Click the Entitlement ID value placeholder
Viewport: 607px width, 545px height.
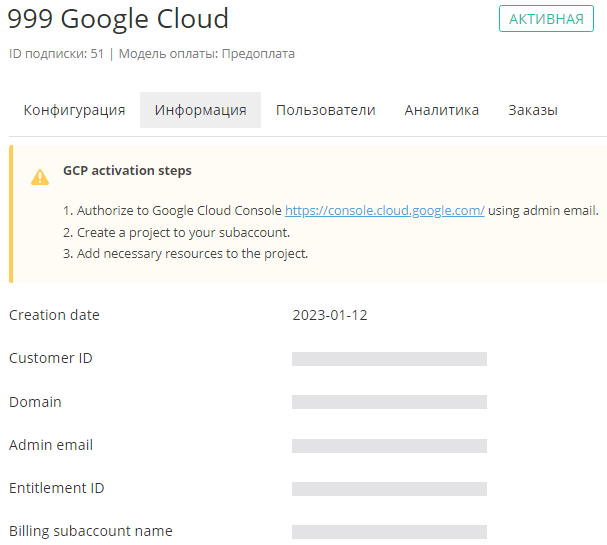(389, 489)
